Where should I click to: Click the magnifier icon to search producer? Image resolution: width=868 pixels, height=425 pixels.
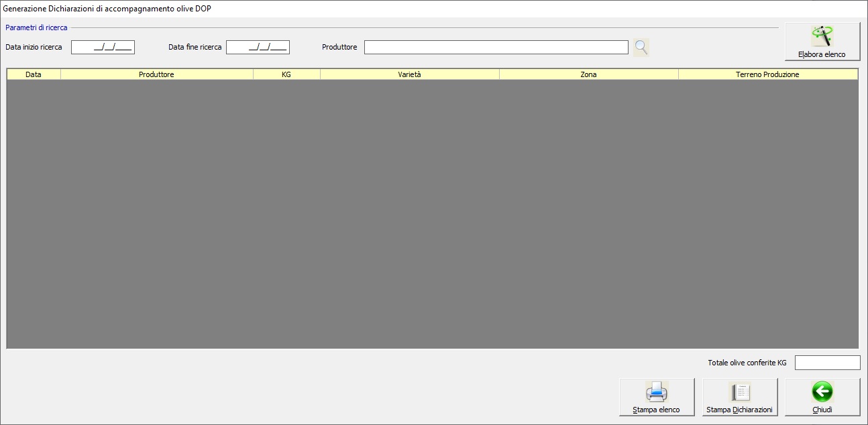tap(641, 47)
